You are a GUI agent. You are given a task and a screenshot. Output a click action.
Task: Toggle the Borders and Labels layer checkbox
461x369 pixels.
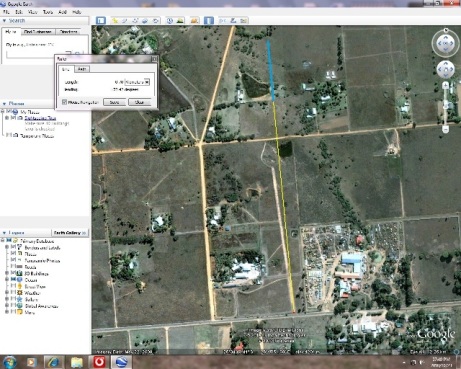pos(13,247)
